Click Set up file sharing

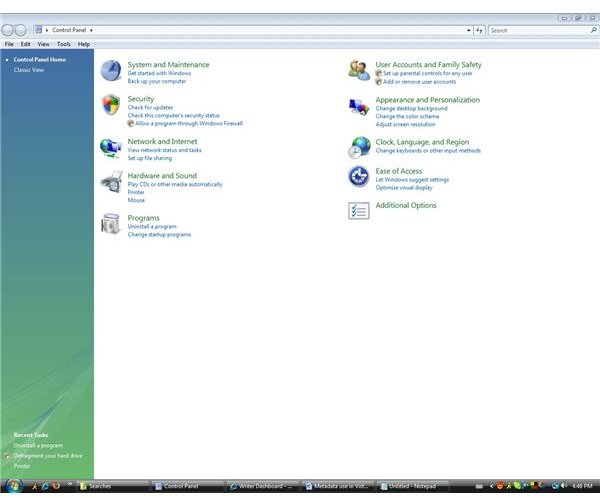tap(150, 158)
